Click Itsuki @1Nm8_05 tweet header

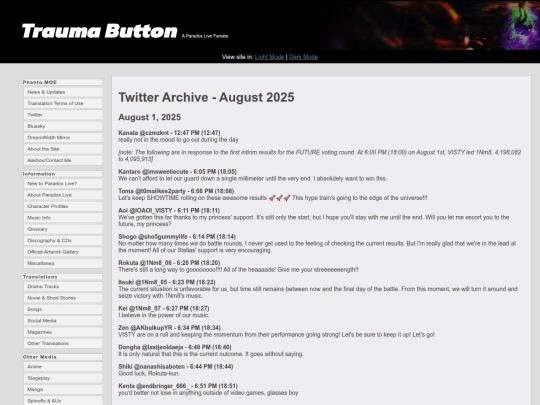tap(167, 282)
